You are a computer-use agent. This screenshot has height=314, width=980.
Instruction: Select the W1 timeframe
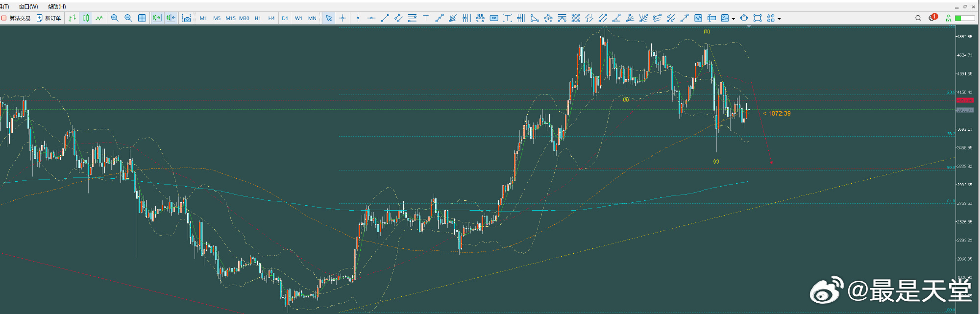[298, 18]
